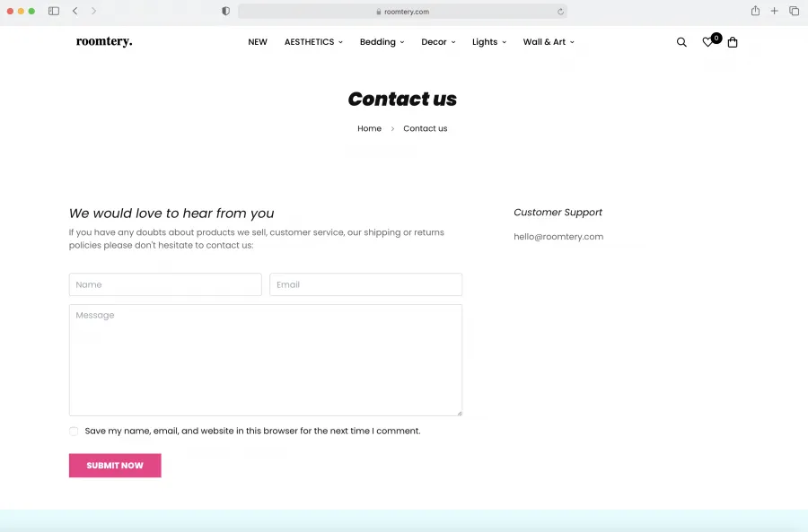Open a new tab with plus icon
The image size is (808, 532).
click(774, 11)
